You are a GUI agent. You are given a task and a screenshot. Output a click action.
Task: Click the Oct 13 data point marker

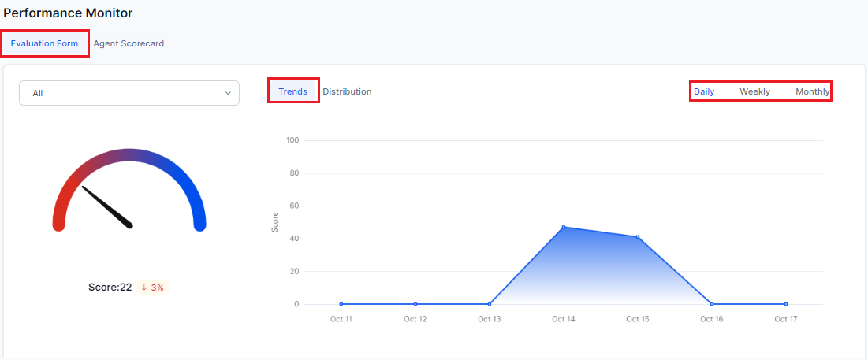coord(490,304)
